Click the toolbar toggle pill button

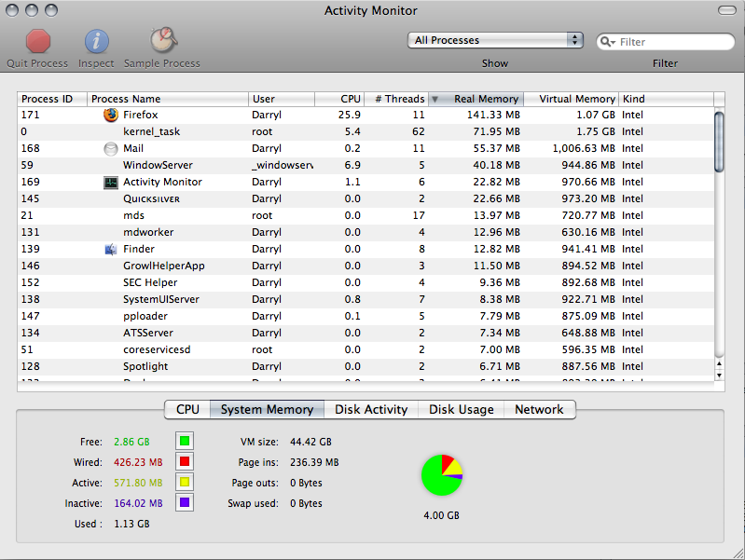point(727,10)
